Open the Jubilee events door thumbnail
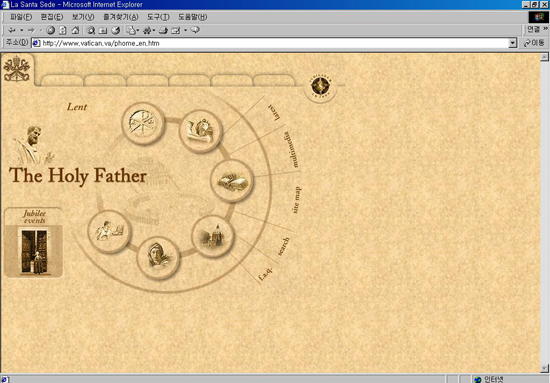The height and width of the screenshot is (383, 550). [34, 251]
